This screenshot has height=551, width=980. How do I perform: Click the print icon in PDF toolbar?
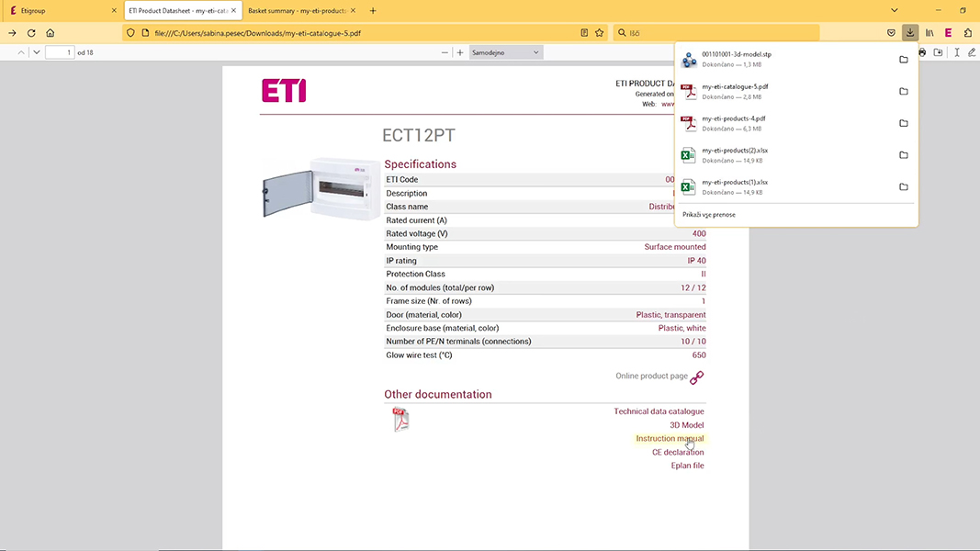click(921, 52)
